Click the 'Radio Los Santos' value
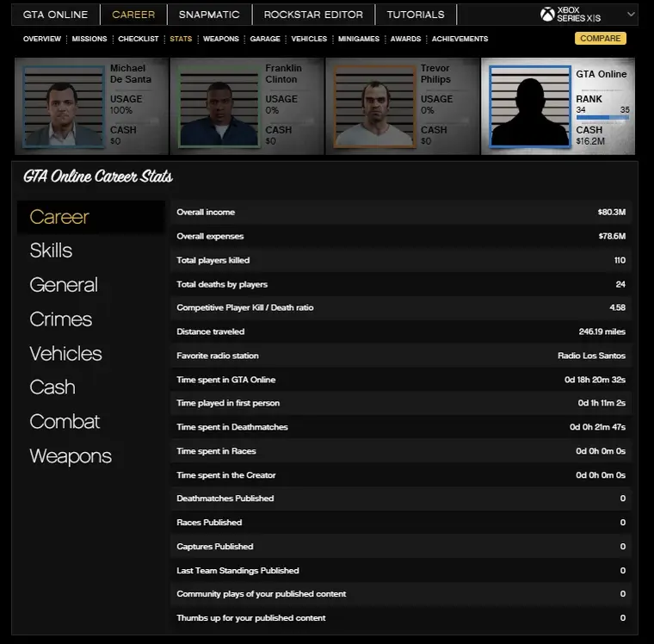 [591, 356]
